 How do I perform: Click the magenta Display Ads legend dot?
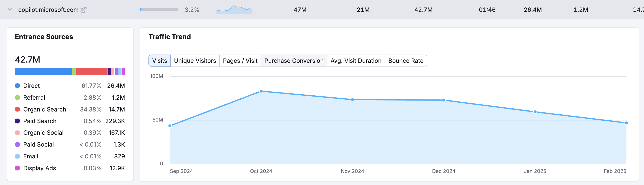pyautogui.click(x=17, y=168)
